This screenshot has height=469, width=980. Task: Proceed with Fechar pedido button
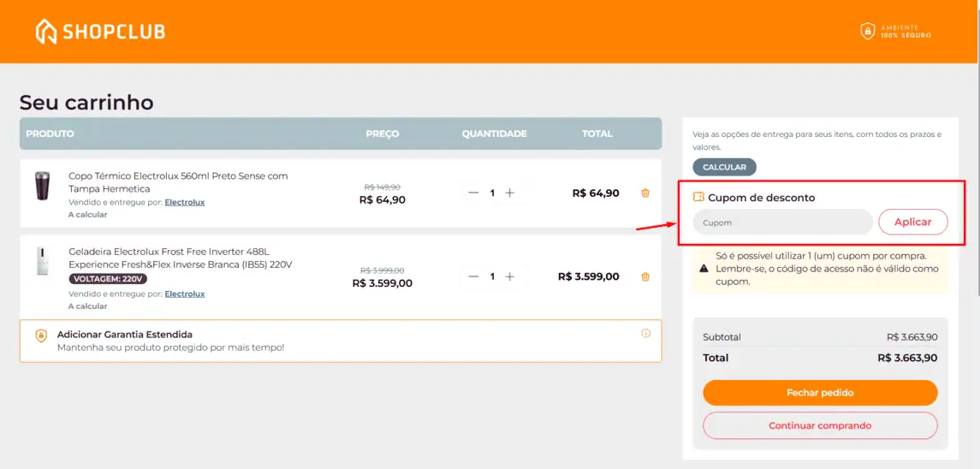point(820,393)
